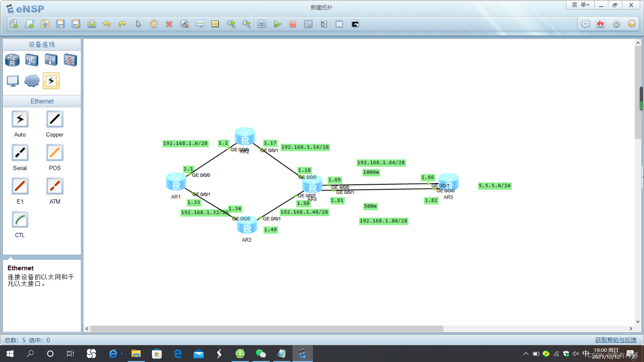The height and width of the screenshot is (362, 644).
Task: Open the settings gear icon
Action: 616,24
